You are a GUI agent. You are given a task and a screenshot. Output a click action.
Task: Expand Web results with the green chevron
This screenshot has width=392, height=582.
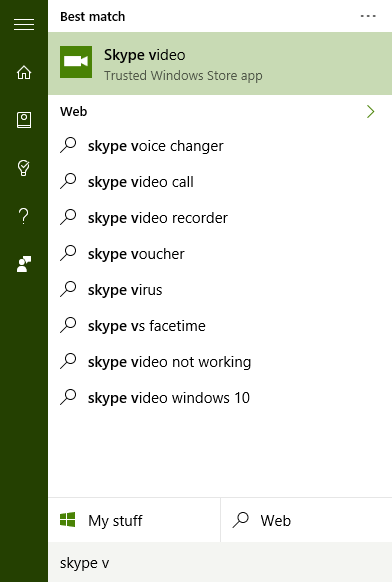click(x=370, y=111)
